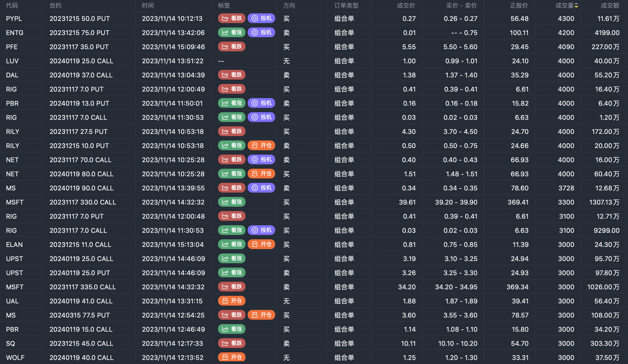Select the WOLF ticker cell
The image size is (628, 364).
(15, 357)
